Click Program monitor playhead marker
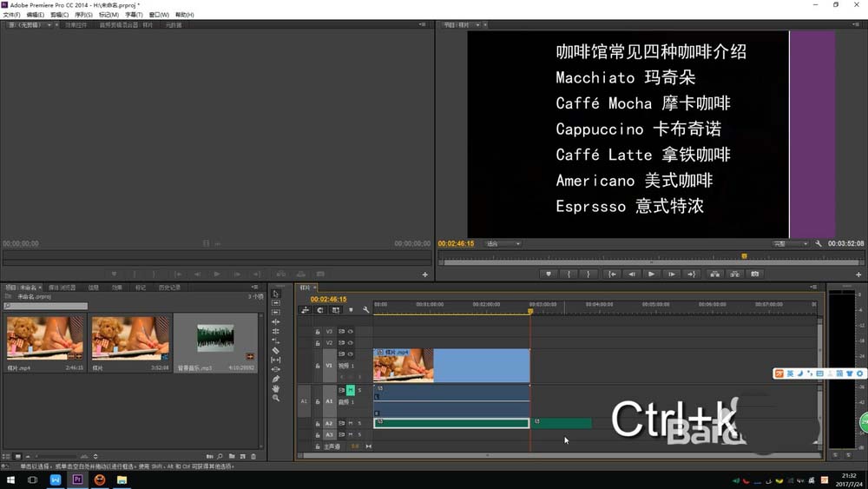Screen dimensions: 868x489 tap(744, 256)
